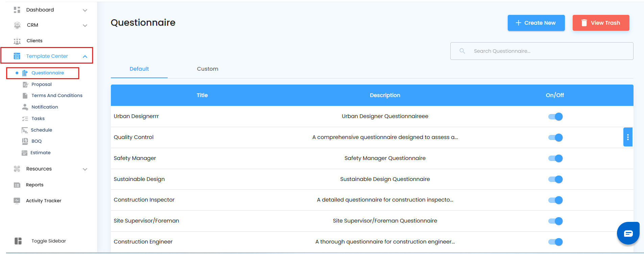The height and width of the screenshot is (254, 644).
Task: Click the Reports icon in sidebar
Action: pyautogui.click(x=17, y=185)
